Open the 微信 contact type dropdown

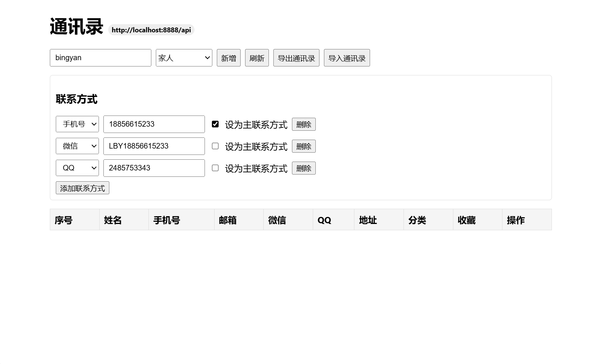click(x=77, y=146)
